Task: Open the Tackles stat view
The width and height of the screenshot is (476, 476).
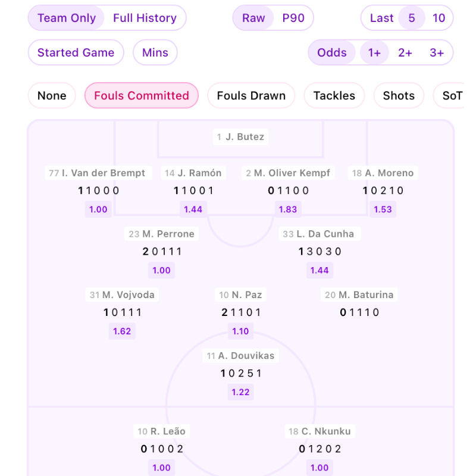Action: point(334,95)
